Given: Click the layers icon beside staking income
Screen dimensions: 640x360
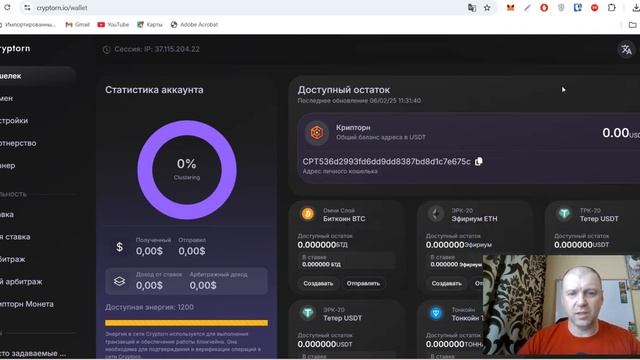Looking at the screenshot, I should [x=119, y=281].
